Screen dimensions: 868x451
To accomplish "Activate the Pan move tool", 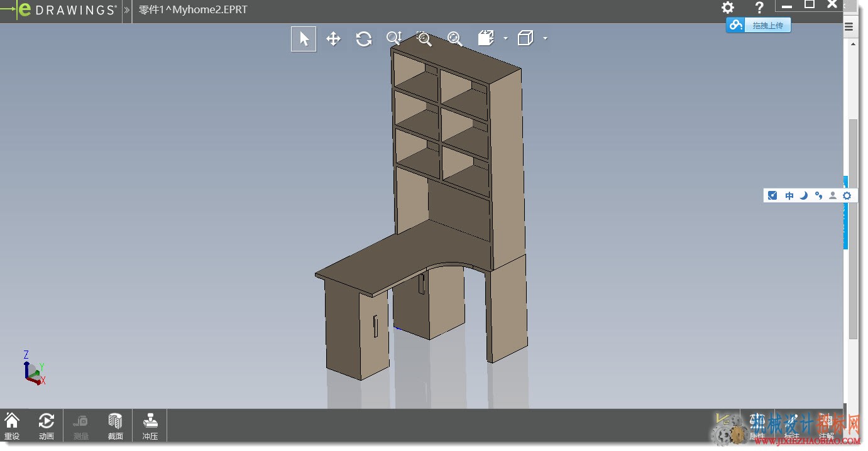I will coord(333,39).
